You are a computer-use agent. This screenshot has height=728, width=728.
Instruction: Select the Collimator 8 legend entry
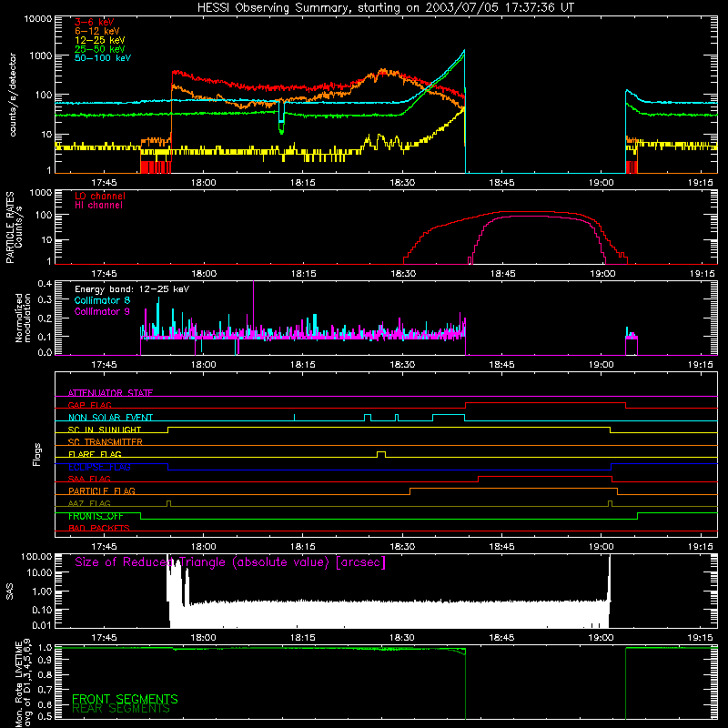[102, 300]
